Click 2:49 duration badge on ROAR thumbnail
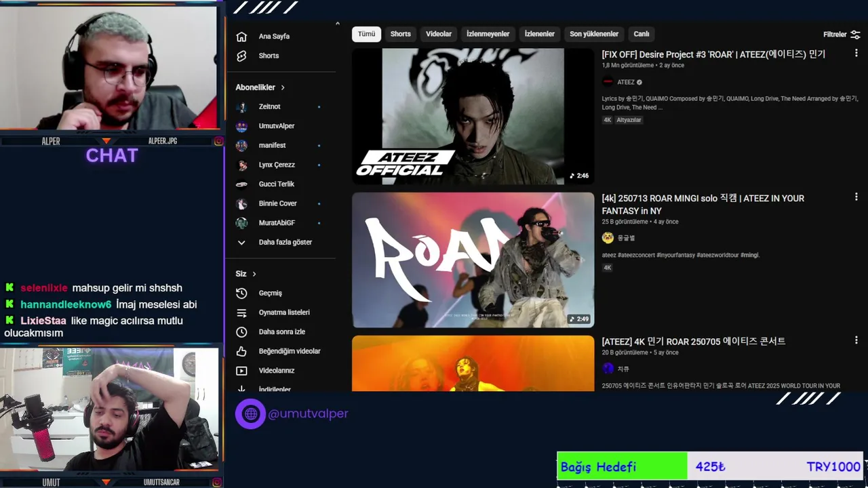This screenshot has height=488, width=868. pos(579,319)
